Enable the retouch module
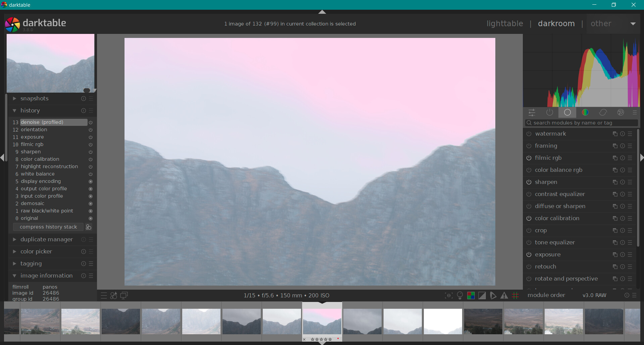This screenshot has height=345, width=644. point(529,267)
